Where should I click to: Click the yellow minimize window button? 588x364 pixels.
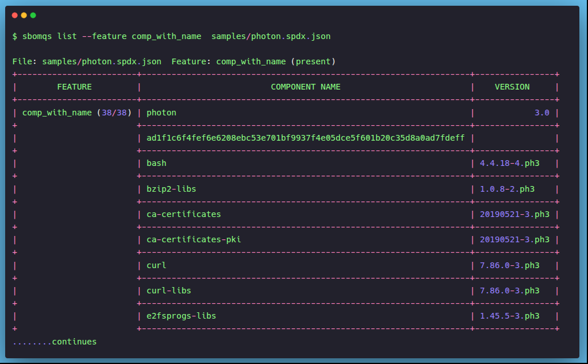pos(24,16)
